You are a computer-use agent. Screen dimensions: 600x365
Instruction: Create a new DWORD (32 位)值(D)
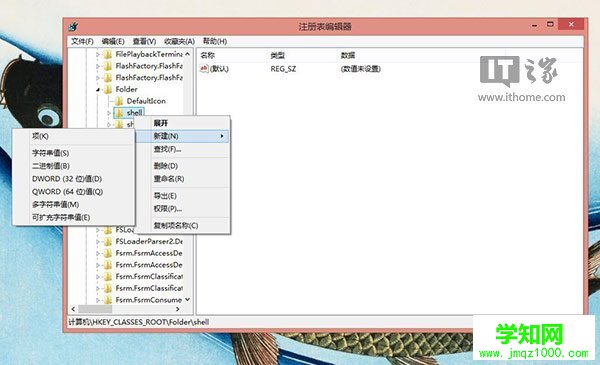[x=73, y=179]
